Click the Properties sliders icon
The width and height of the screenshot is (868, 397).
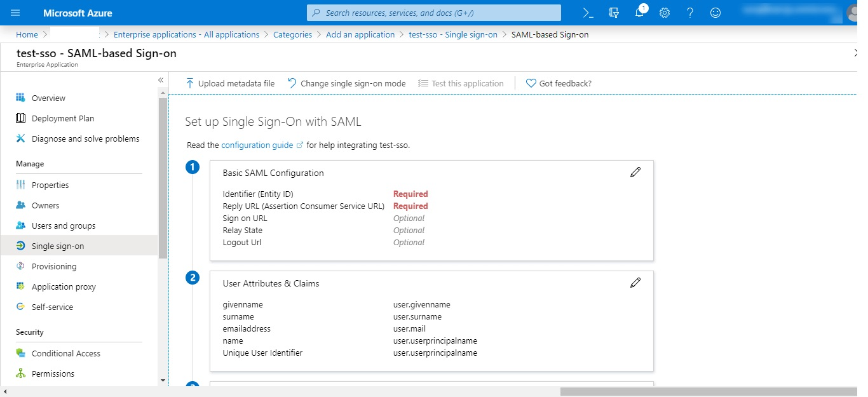click(x=20, y=185)
